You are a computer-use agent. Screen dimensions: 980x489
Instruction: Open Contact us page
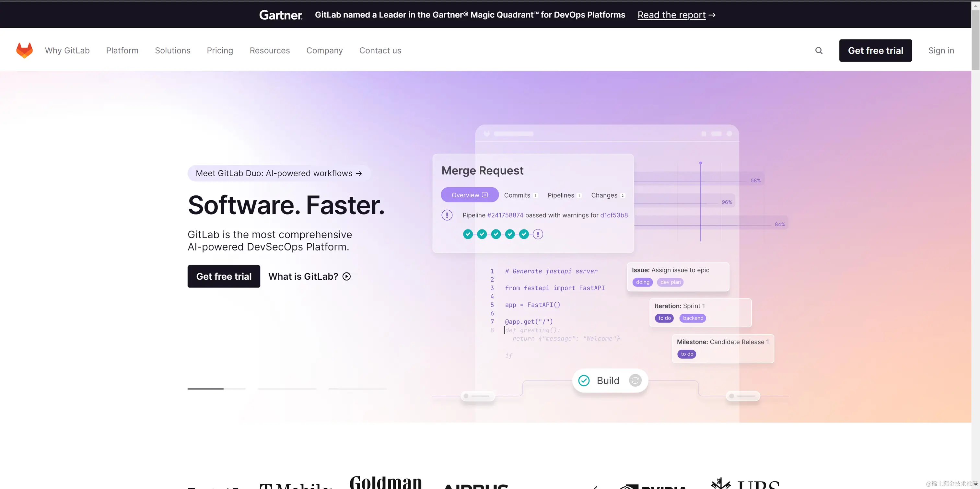[x=380, y=51]
